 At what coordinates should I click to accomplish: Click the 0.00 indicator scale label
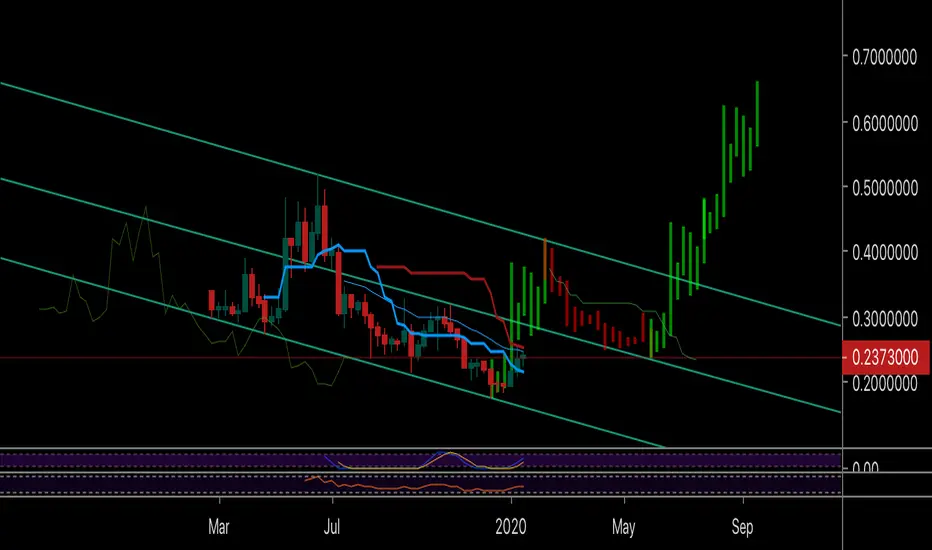pos(865,467)
